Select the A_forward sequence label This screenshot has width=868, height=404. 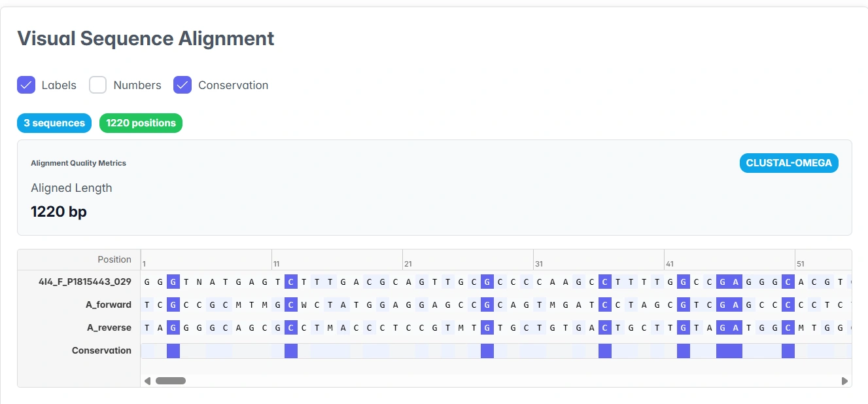pyautogui.click(x=109, y=304)
